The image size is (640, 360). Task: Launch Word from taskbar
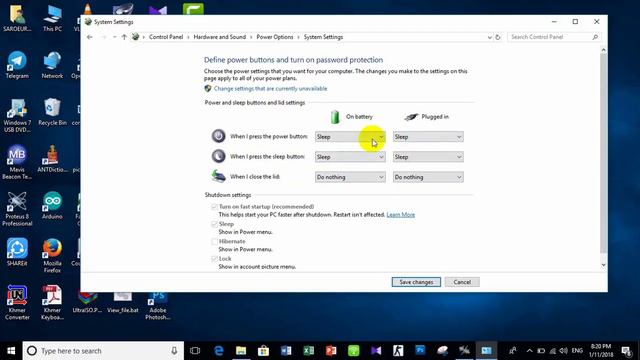point(286,351)
